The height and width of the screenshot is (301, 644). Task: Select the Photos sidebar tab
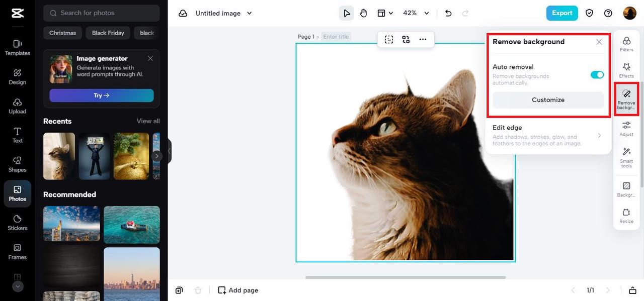[18, 193]
